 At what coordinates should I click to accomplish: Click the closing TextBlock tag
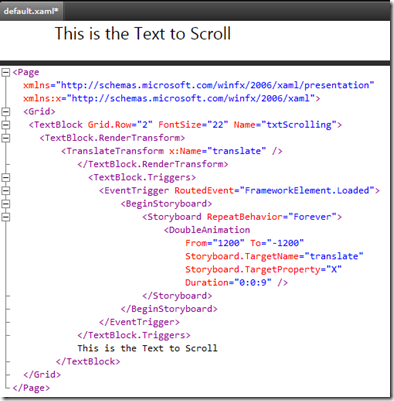coord(88,361)
